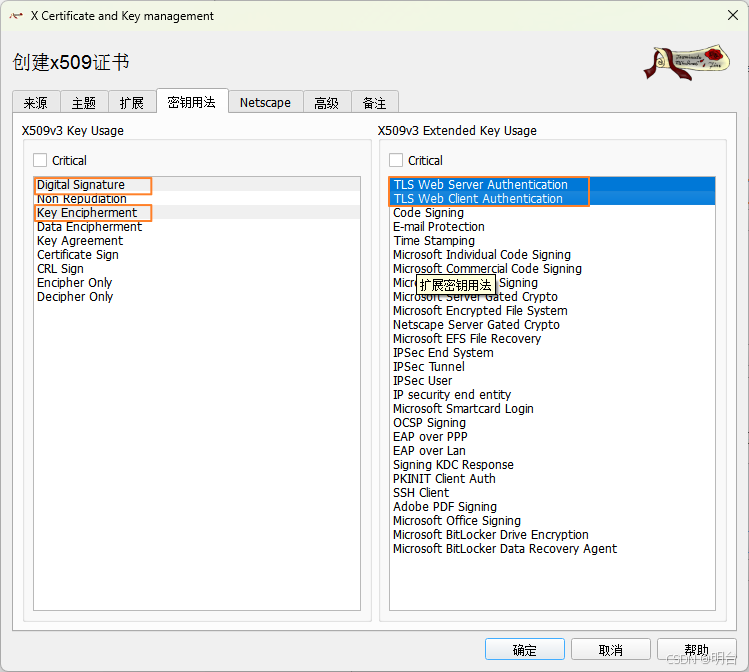
Task: Open the Netscape tab
Action: click(x=266, y=102)
